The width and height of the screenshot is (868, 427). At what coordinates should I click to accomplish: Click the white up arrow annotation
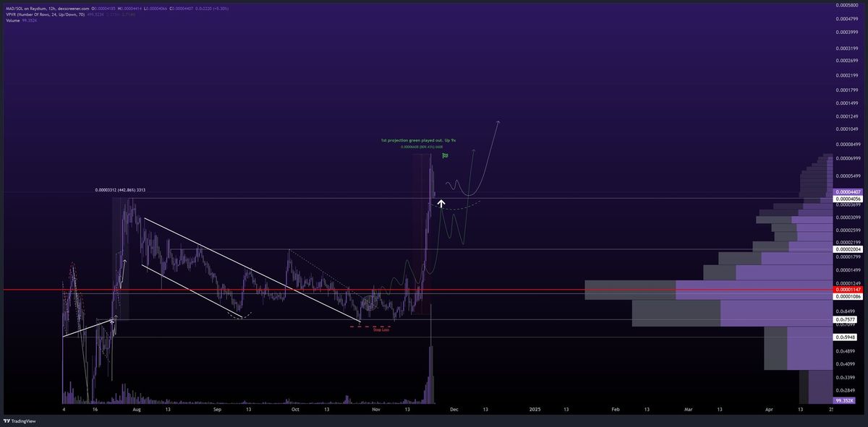tap(441, 204)
